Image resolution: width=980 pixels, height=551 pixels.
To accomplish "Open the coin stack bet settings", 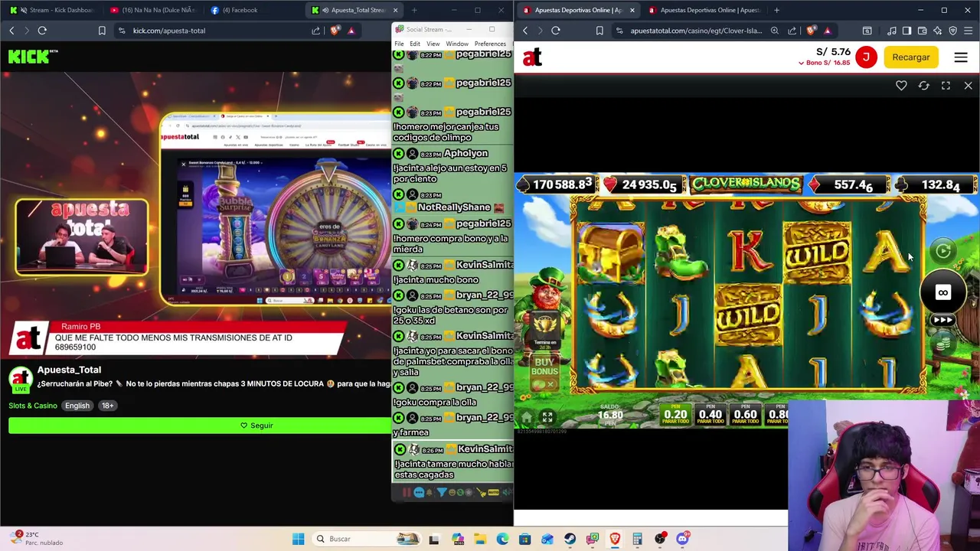I will (x=942, y=342).
